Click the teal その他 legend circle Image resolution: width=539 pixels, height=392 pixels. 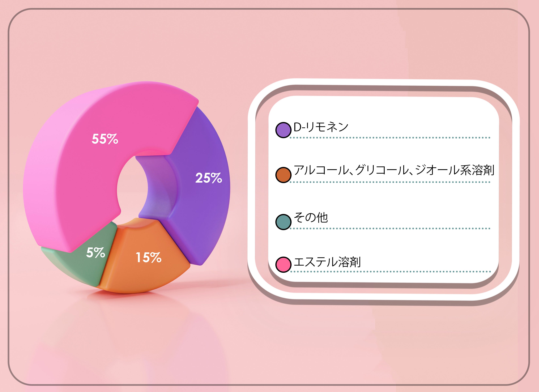point(283,222)
